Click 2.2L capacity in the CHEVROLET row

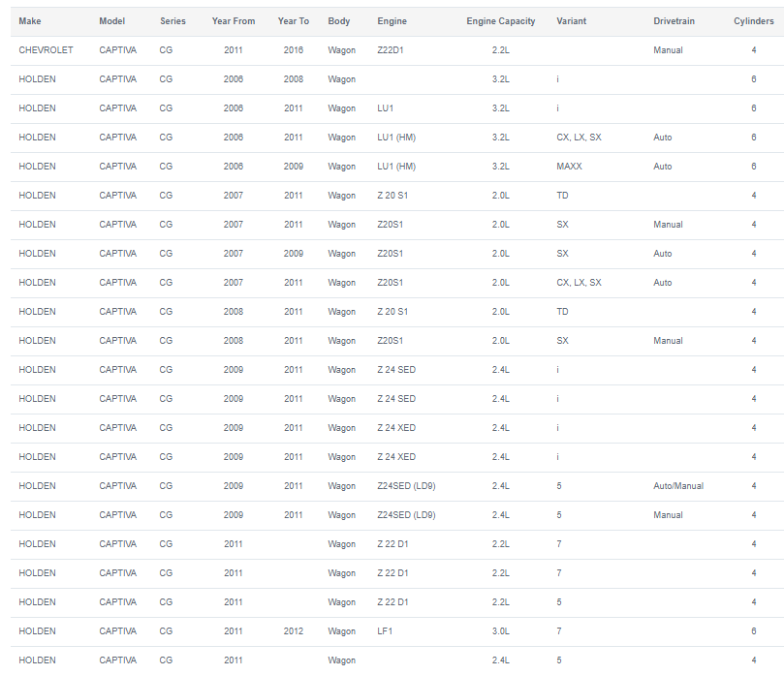tap(500, 50)
